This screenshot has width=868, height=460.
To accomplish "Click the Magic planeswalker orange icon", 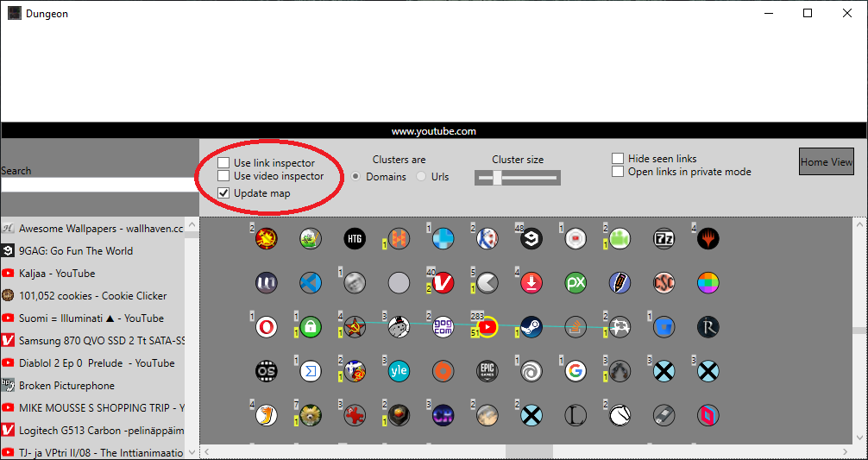I will tap(708, 238).
